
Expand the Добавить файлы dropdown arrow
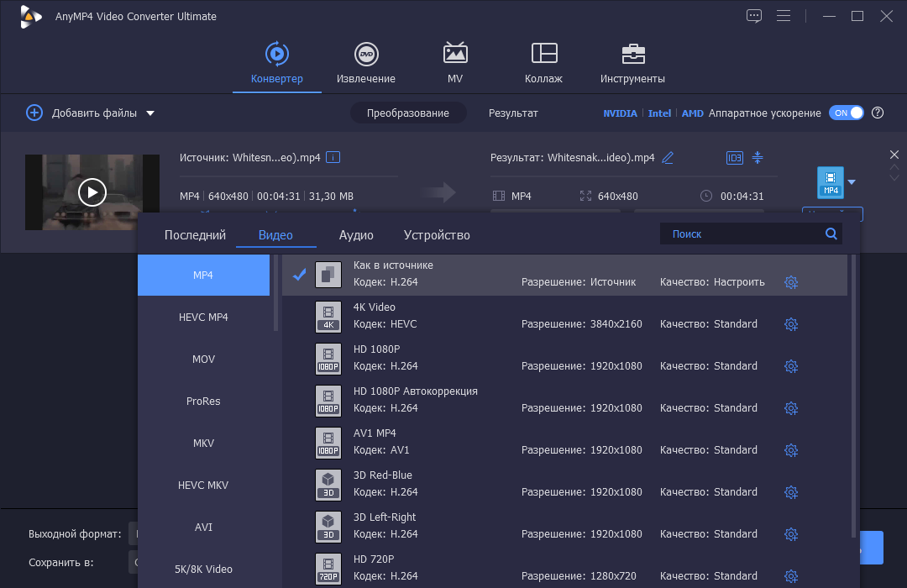click(x=150, y=113)
